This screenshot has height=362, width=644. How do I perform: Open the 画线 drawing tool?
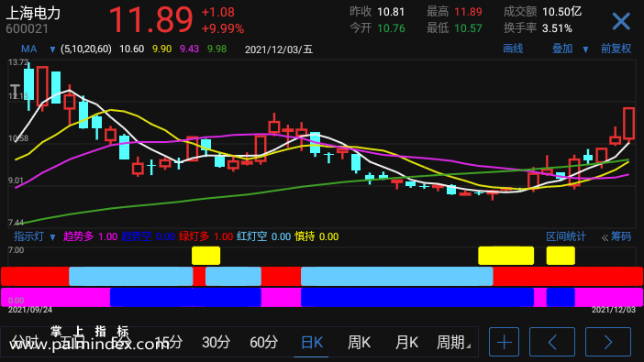click(x=513, y=49)
